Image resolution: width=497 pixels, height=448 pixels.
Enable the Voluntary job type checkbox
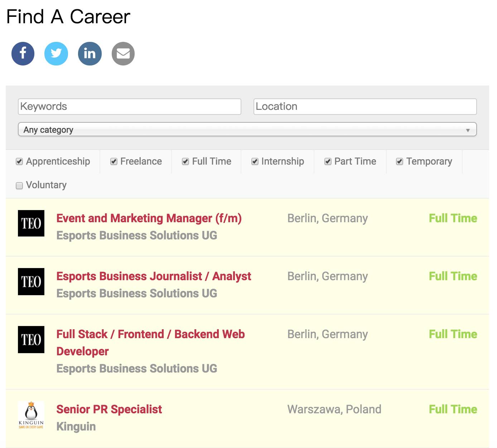(x=19, y=185)
